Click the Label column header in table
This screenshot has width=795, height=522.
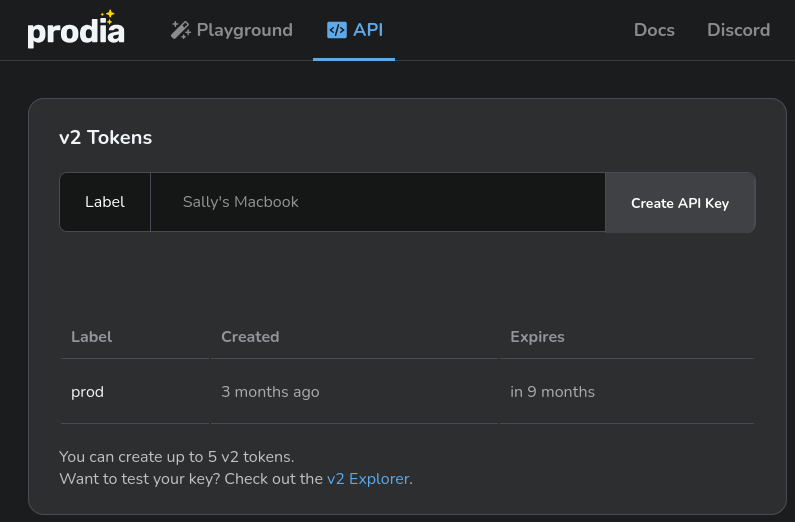[x=91, y=337]
